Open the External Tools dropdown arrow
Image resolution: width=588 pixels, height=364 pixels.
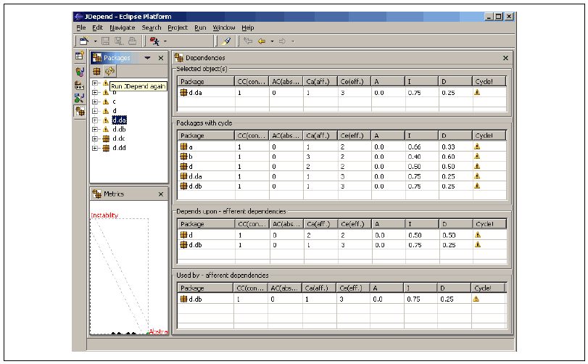165,41
